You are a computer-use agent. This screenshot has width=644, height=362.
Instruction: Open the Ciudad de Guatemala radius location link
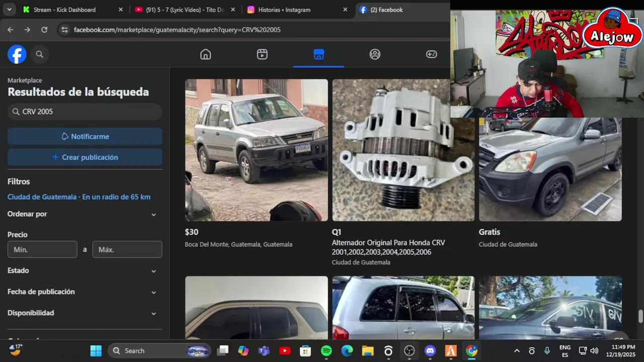79,197
